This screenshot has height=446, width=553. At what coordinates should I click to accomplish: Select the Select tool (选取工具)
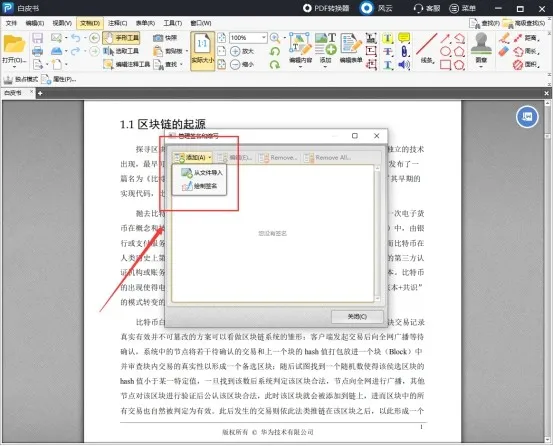121,51
